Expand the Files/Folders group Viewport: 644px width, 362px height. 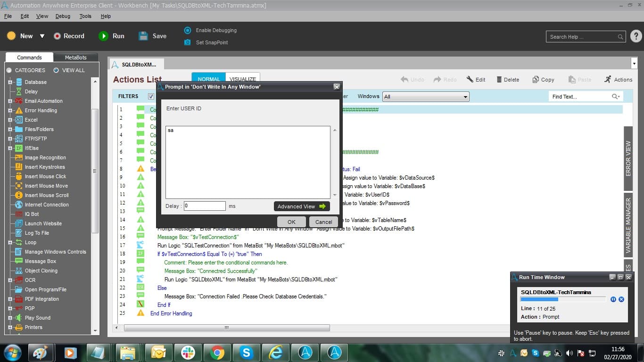[10, 129]
